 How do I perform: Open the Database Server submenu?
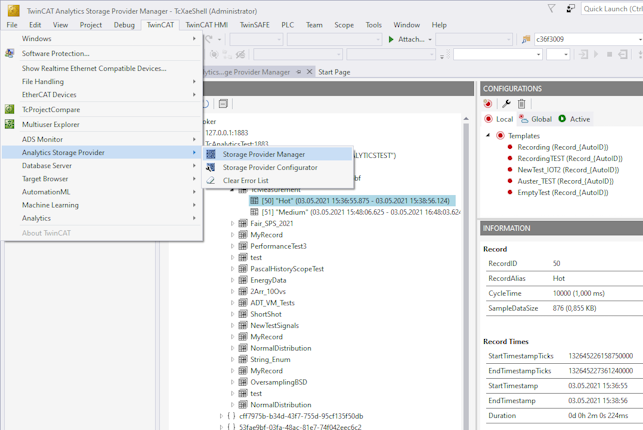click(x=103, y=166)
